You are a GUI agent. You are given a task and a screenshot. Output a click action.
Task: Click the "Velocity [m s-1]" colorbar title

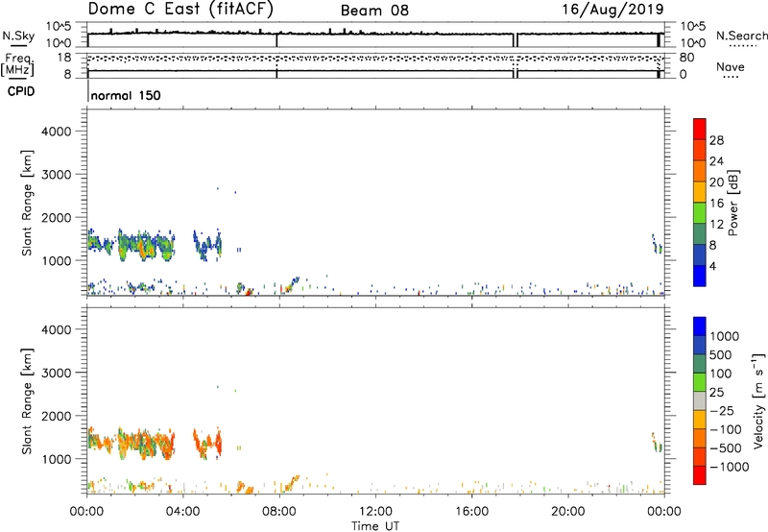pyautogui.click(x=758, y=400)
